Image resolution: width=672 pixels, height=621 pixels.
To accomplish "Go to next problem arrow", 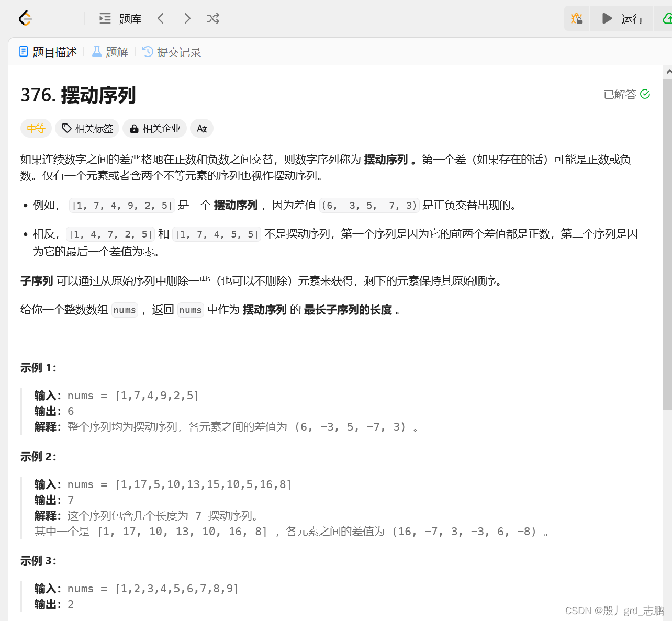I will point(187,19).
